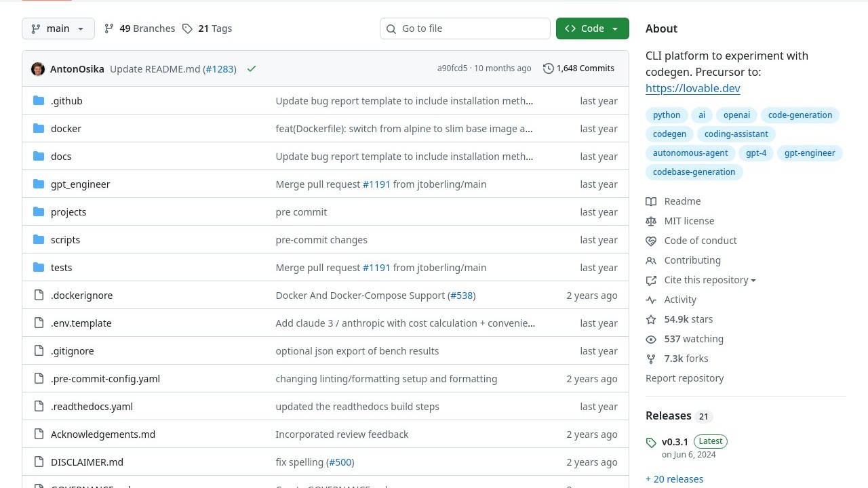The height and width of the screenshot is (488, 868).
Task: Click the fork icon beside 7.3k forks
Action: click(x=651, y=359)
